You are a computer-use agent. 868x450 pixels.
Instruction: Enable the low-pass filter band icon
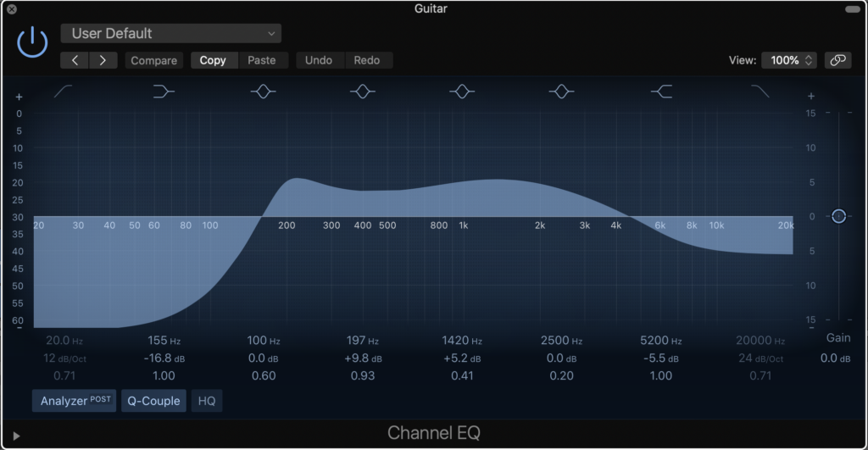point(760,92)
